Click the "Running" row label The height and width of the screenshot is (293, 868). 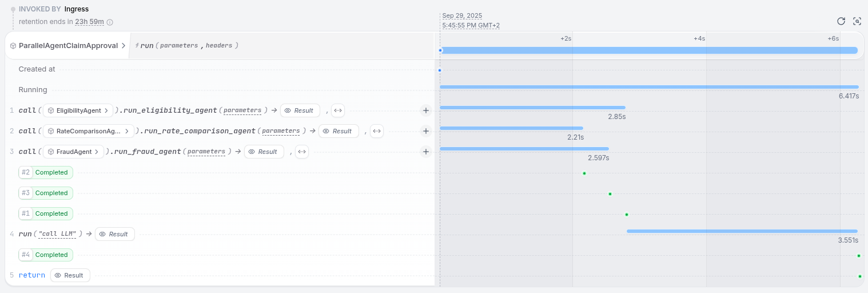[33, 90]
